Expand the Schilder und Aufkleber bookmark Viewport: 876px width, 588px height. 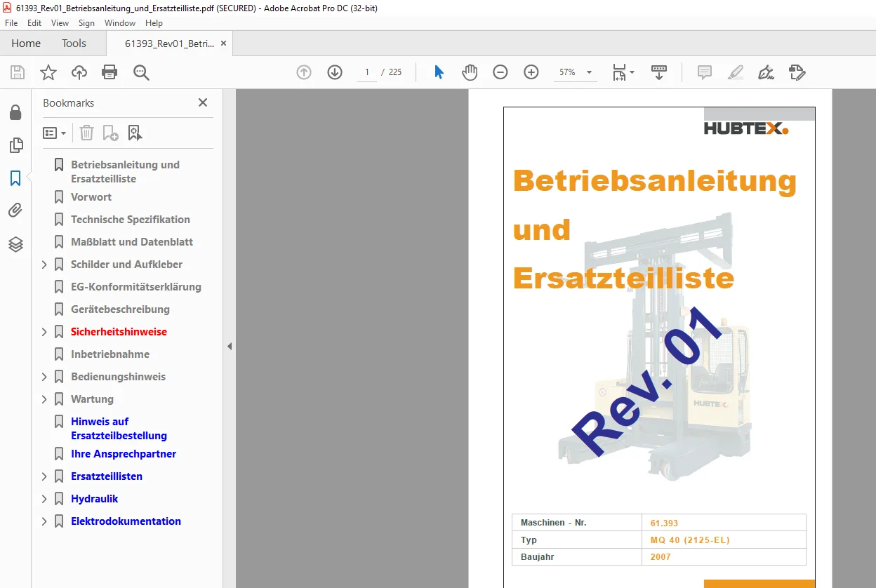point(44,265)
